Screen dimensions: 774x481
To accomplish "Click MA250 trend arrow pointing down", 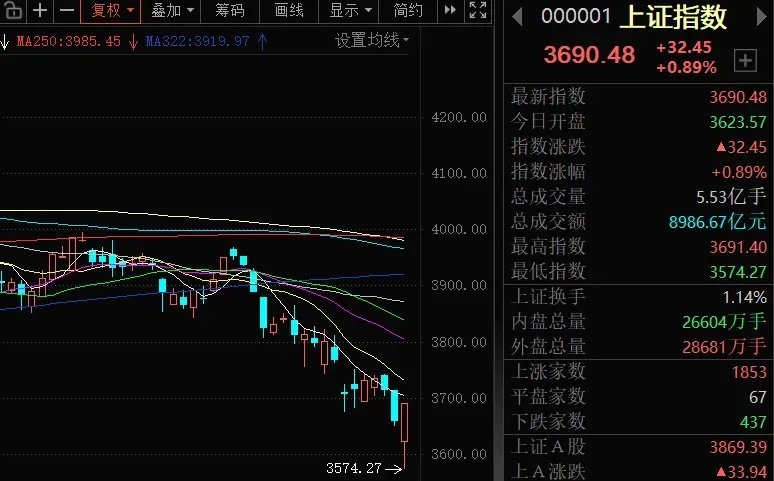I will point(133,41).
